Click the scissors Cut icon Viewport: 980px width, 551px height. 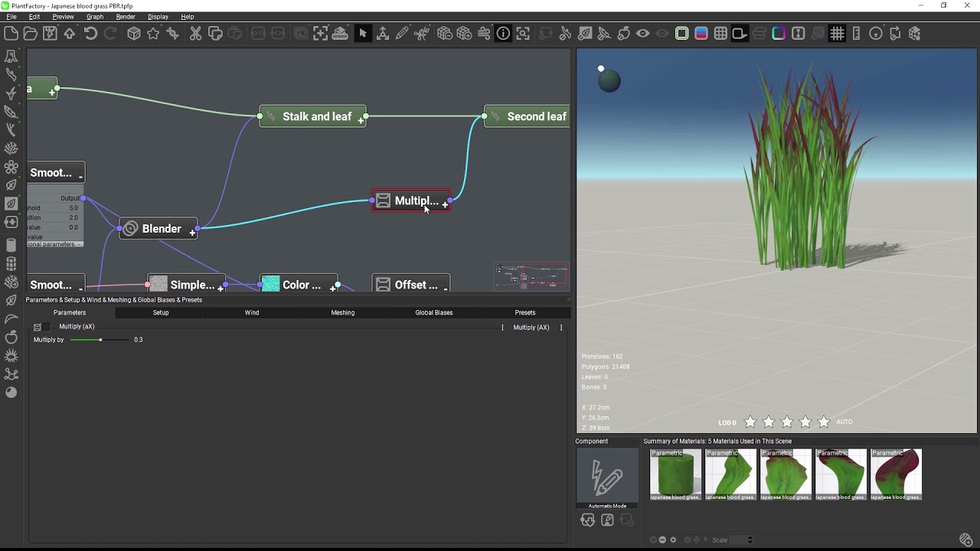coord(195,34)
